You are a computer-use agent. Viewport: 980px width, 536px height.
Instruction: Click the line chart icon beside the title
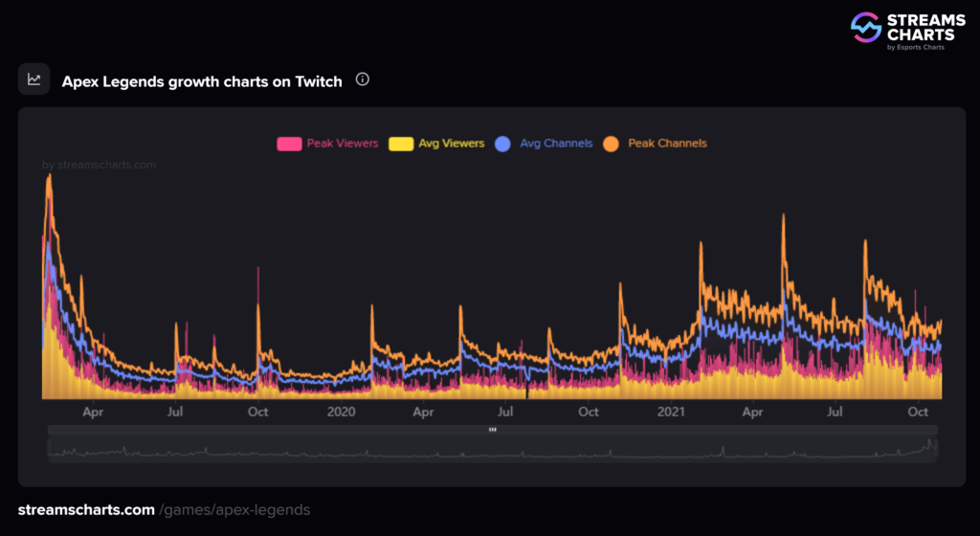click(x=34, y=80)
